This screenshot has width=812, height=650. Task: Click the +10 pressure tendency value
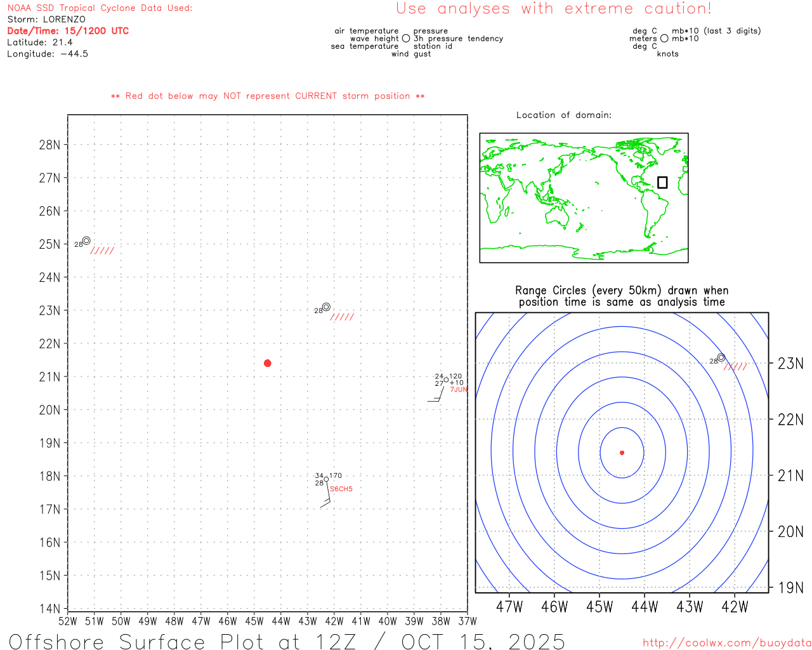coord(457,383)
